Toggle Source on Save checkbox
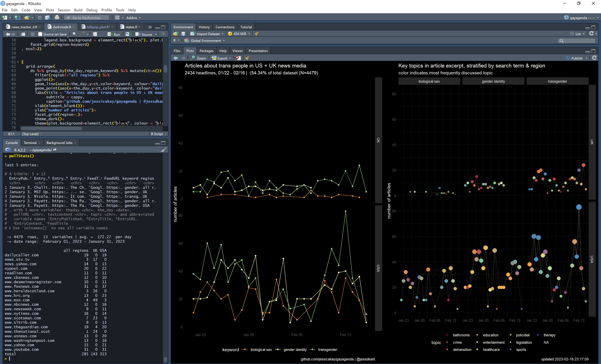This screenshot has height=364, width=601. pyautogui.click(x=40, y=34)
